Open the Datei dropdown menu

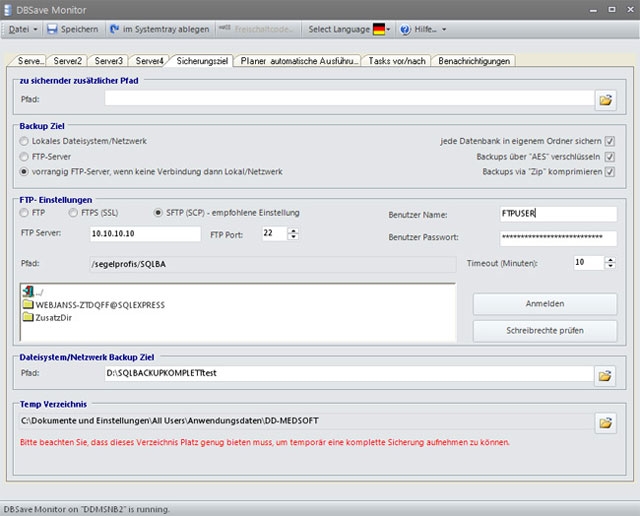(22, 30)
